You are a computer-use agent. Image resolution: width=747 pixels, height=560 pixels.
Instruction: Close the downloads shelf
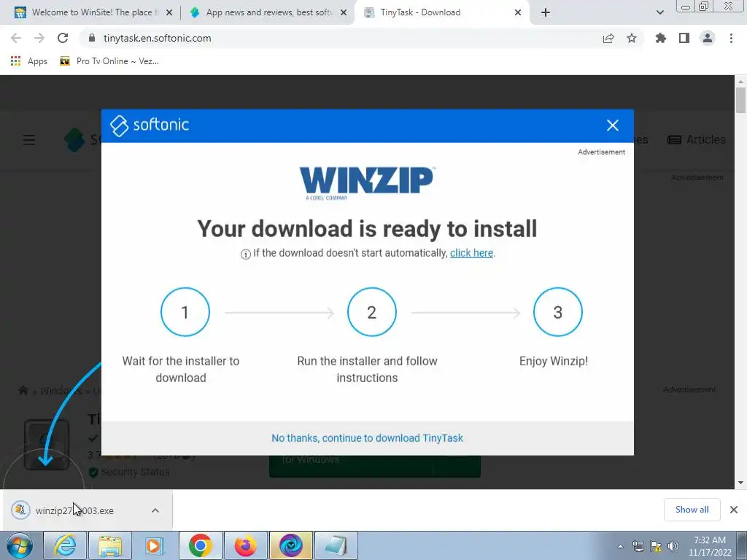734,510
